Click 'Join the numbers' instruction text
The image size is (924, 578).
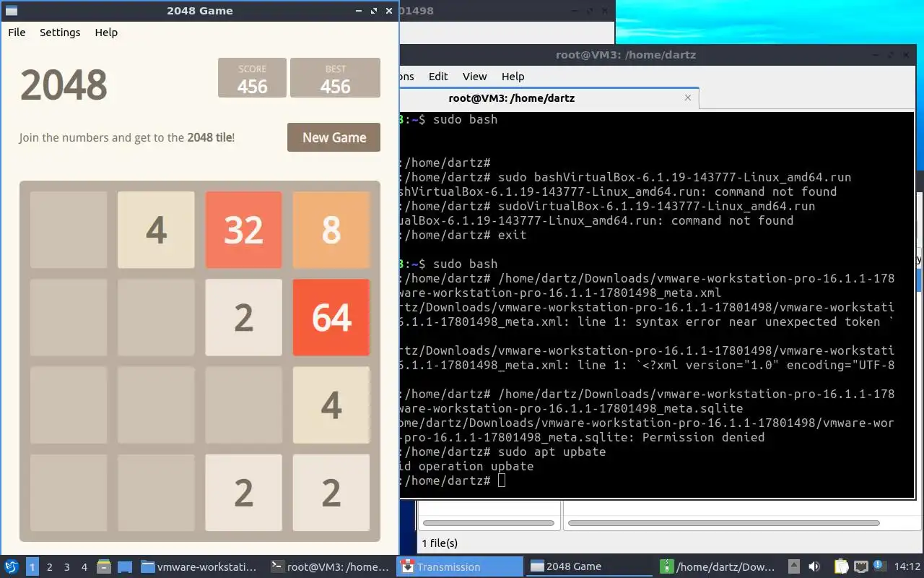127,137
